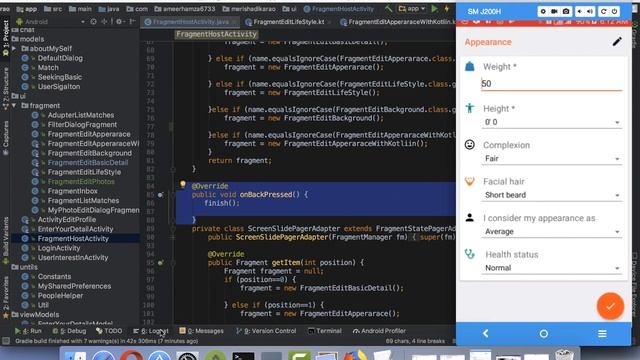Click FragmentHostActivity in the breadcrumb bar
Image resolution: width=640 pixels, height=360 pixels.
[x=339, y=9]
